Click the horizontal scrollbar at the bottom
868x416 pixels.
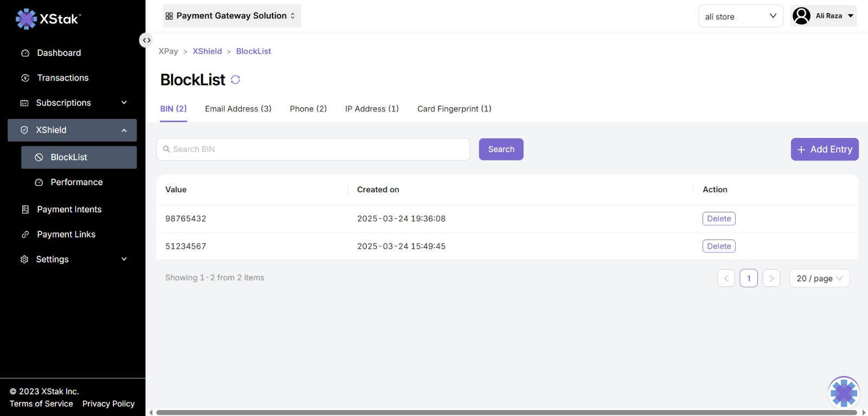tap(506, 412)
